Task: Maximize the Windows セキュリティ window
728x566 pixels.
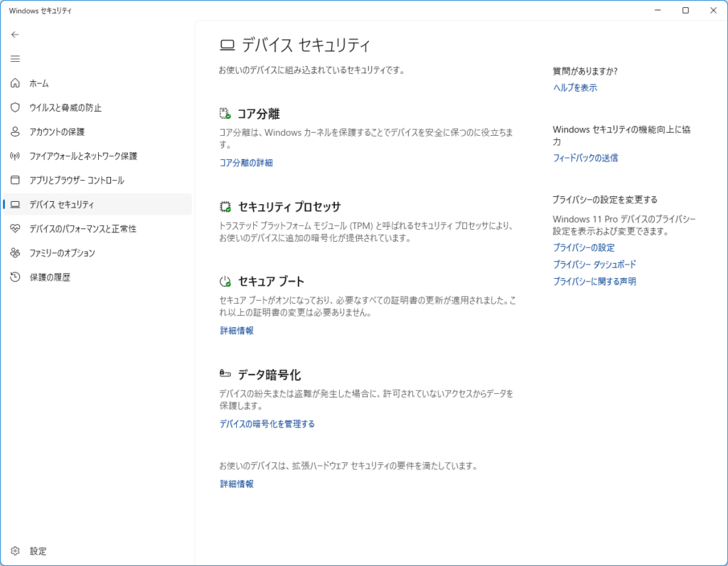Action: tap(685, 11)
